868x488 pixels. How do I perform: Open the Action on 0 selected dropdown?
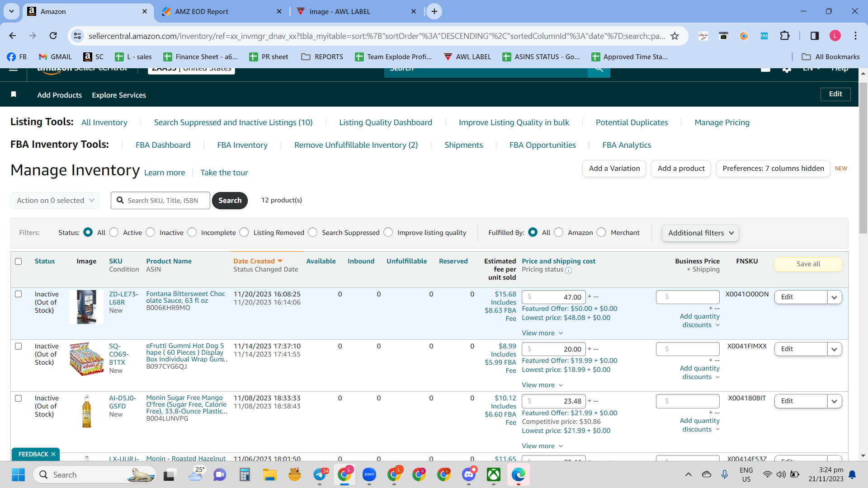coord(55,200)
